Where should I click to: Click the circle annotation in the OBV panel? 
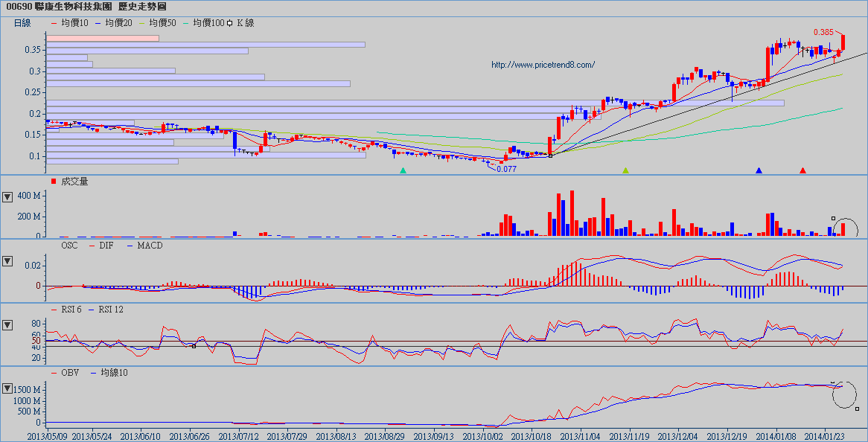coord(844,394)
